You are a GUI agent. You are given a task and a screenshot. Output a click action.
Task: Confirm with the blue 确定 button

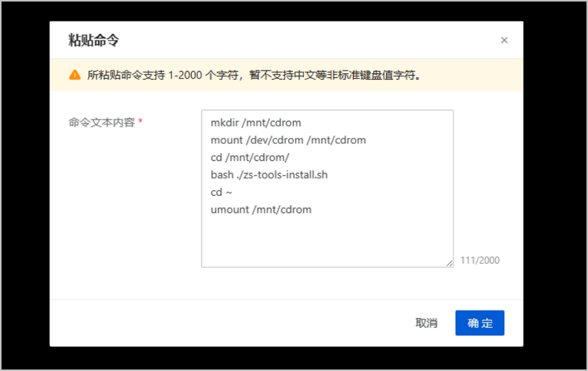pyautogui.click(x=480, y=323)
